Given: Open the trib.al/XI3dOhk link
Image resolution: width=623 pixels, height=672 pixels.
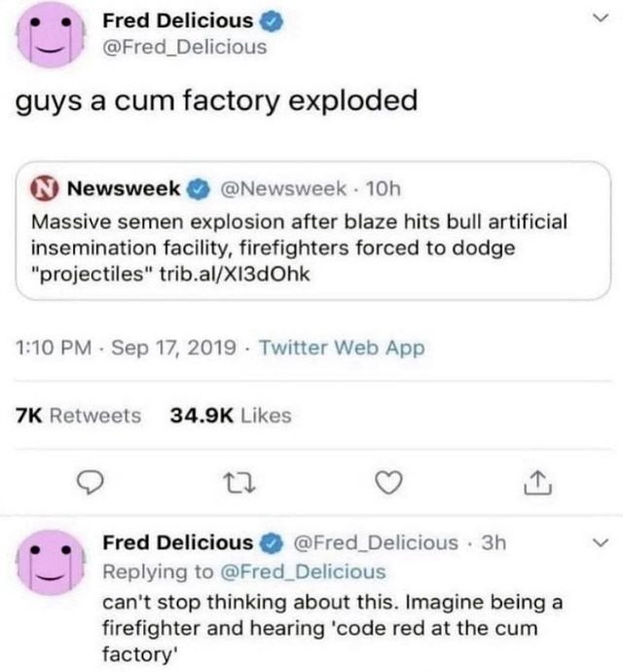Looking at the screenshot, I should pos(235,275).
